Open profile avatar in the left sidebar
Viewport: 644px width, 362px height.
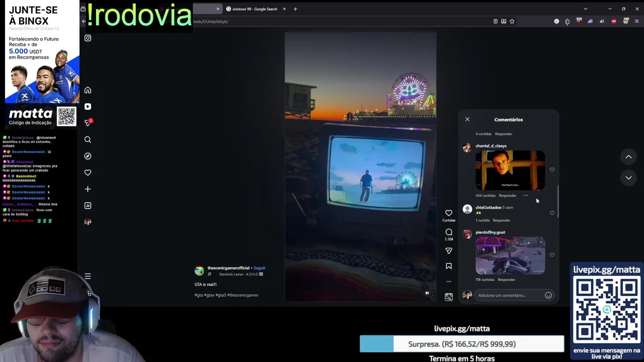click(88, 222)
